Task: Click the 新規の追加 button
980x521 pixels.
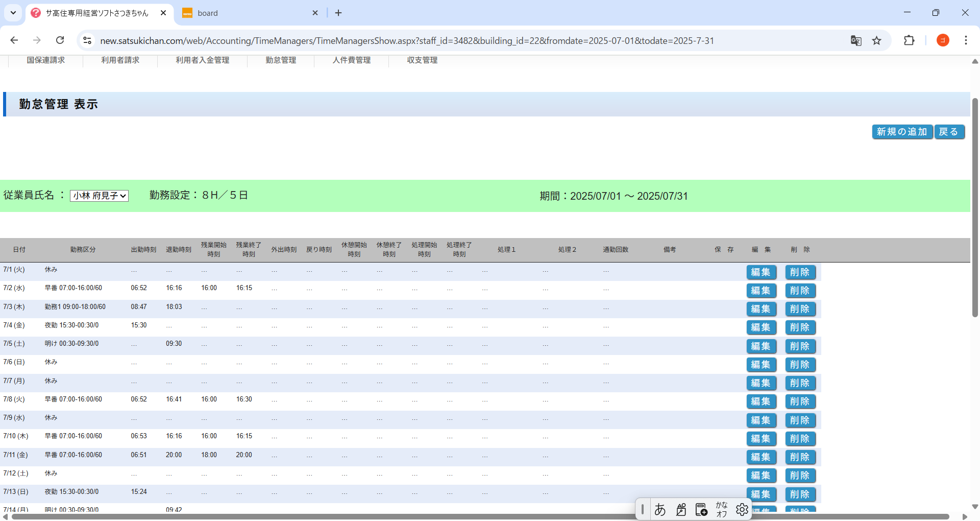Action: [x=902, y=132]
